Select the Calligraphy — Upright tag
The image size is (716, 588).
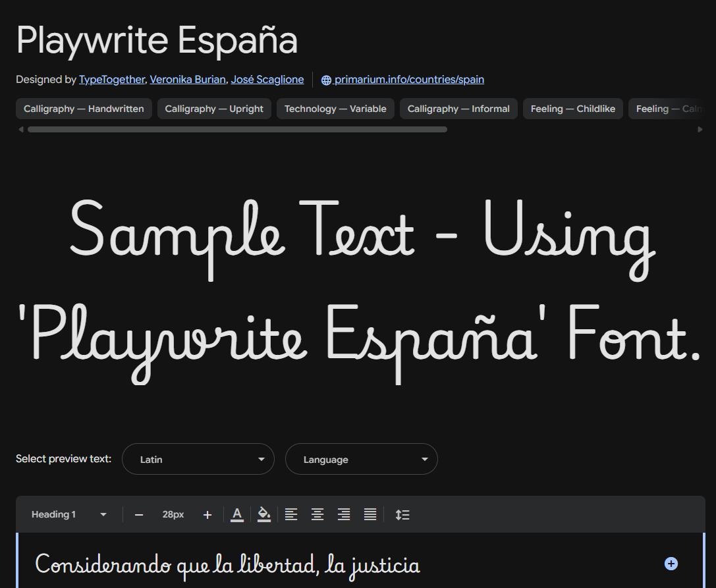tap(214, 109)
